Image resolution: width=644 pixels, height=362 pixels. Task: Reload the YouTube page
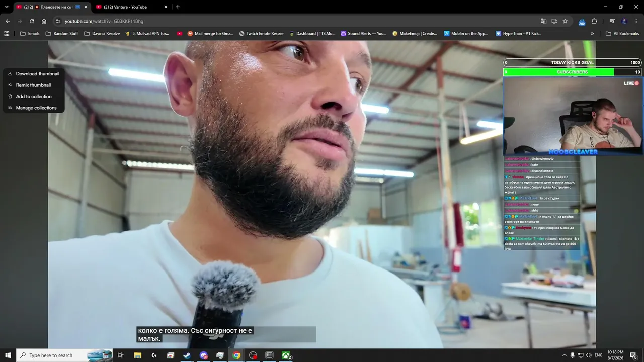pos(32,21)
